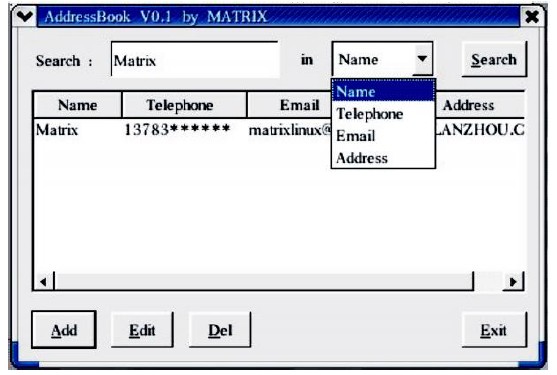Click the right scroll arrow of table
This screenshot has width=557, height=375.
(513, 282)
